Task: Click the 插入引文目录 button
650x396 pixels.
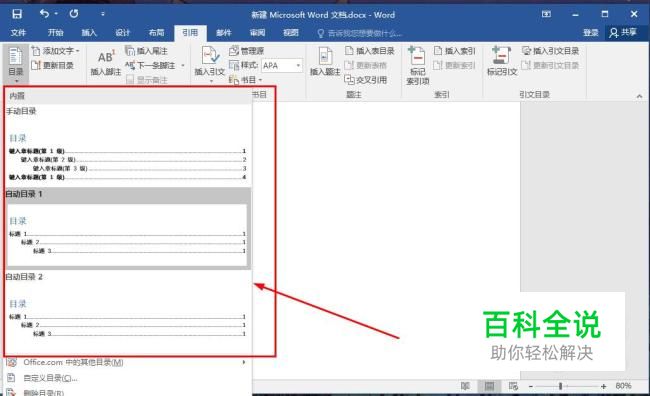Action: (551, 51)
